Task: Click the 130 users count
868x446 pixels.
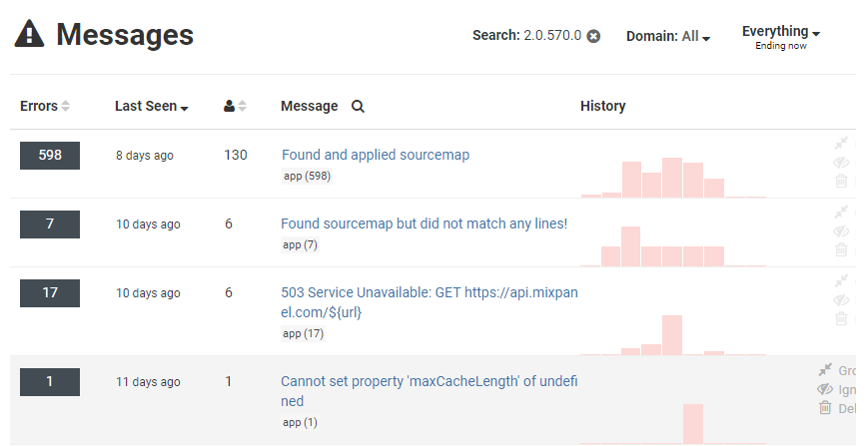Action: click(x=236, y=155)
